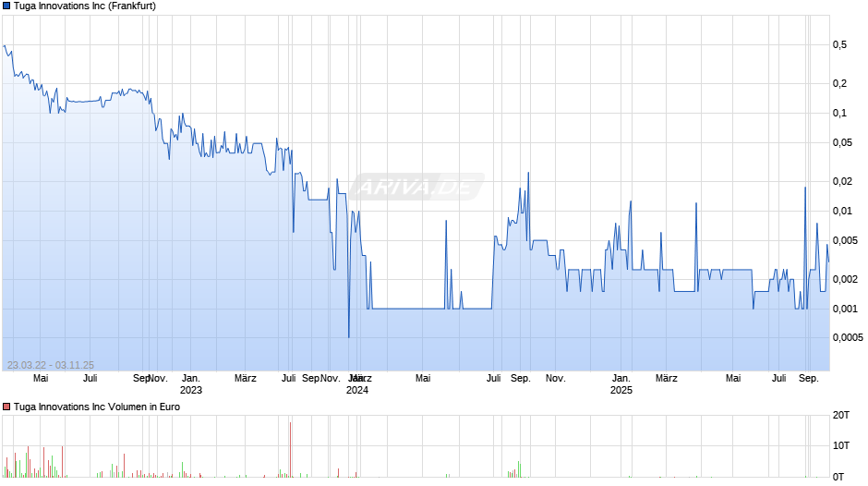The image size is (868, 486).
Task: Click the 'Jan.' label above 2023
Action: pos(191,378)
